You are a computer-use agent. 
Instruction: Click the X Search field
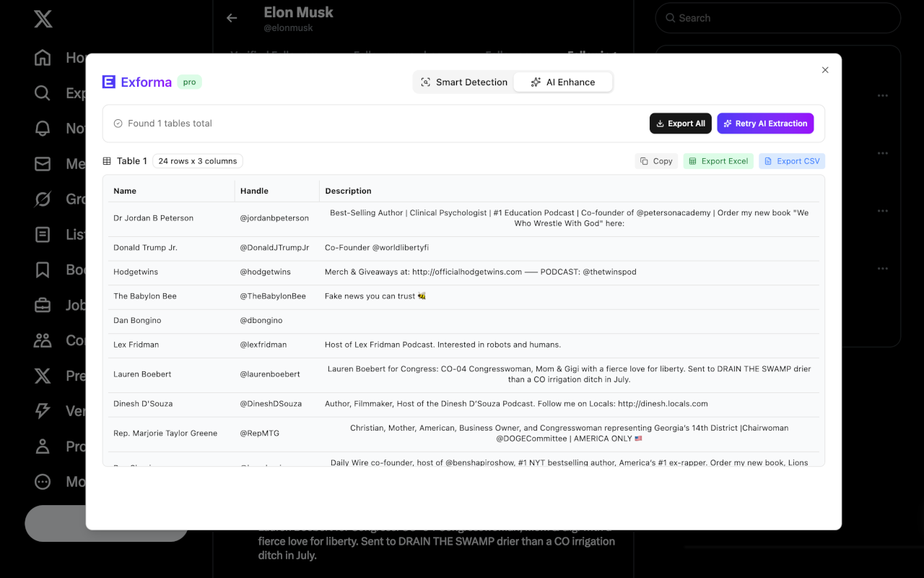pos(777,18)
